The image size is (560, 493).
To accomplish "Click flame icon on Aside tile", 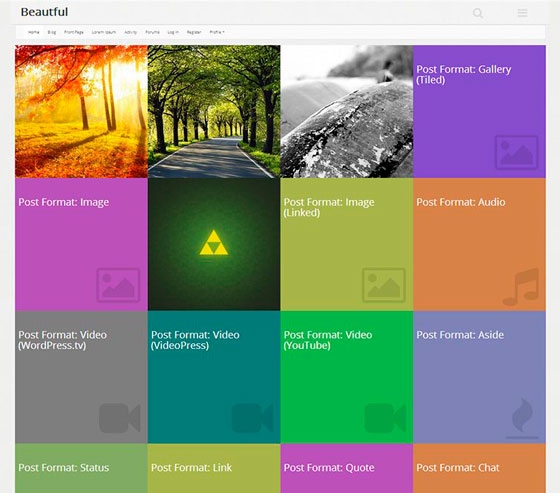I will tap(522, 418).
